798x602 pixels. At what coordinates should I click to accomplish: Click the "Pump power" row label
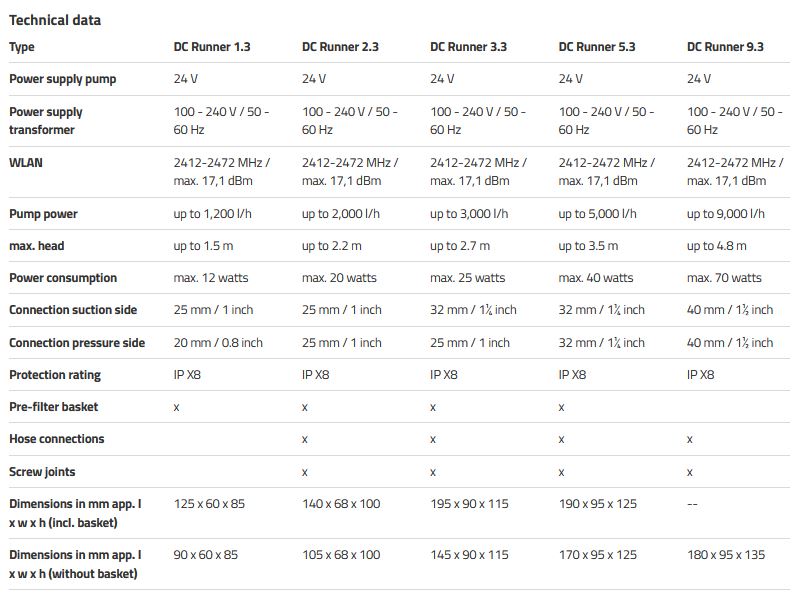click(x=43, y=214)
